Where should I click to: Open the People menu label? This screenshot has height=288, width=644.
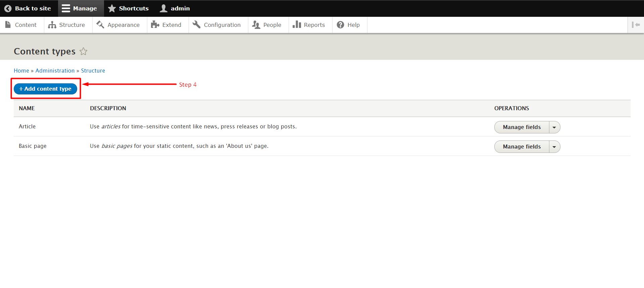coord(272,25)
